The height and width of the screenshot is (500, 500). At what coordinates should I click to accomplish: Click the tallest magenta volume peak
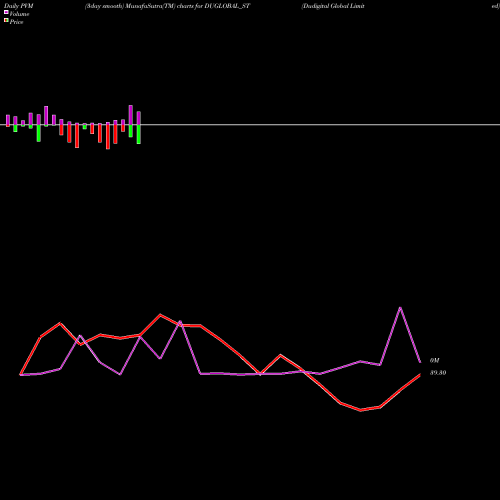click(x=400, y=308)
